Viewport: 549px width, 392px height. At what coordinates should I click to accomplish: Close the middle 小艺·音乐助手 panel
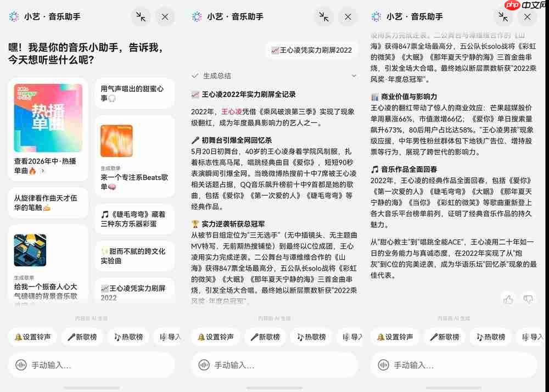point(348,17)
